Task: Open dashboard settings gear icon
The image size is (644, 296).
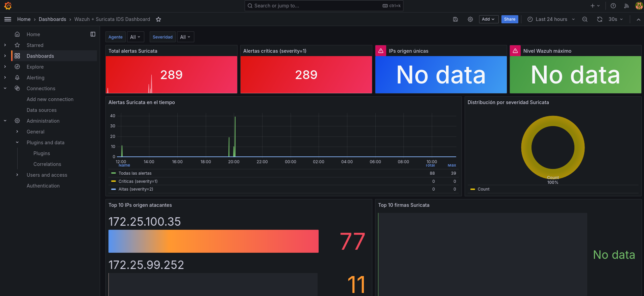Action: pos(470,19)
